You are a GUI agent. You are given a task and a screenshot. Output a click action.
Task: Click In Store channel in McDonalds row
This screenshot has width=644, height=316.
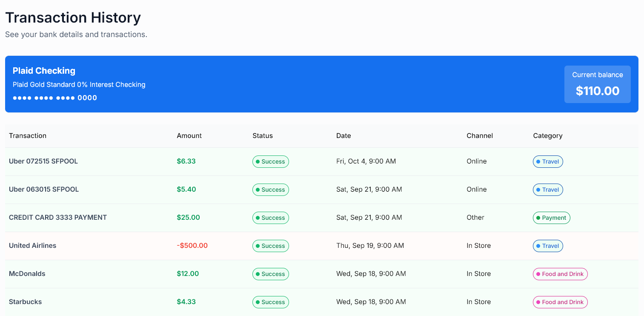[478, 274]
